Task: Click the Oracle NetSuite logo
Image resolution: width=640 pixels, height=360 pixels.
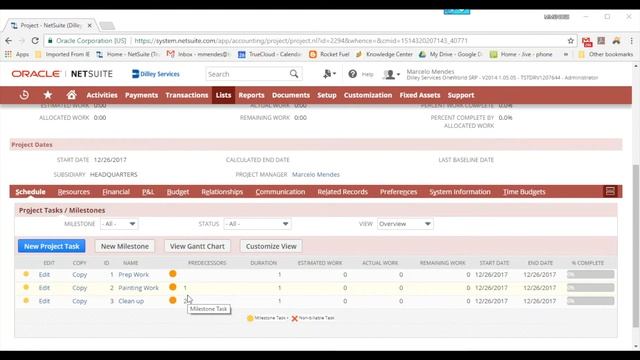Action: (x=62, y=74)
